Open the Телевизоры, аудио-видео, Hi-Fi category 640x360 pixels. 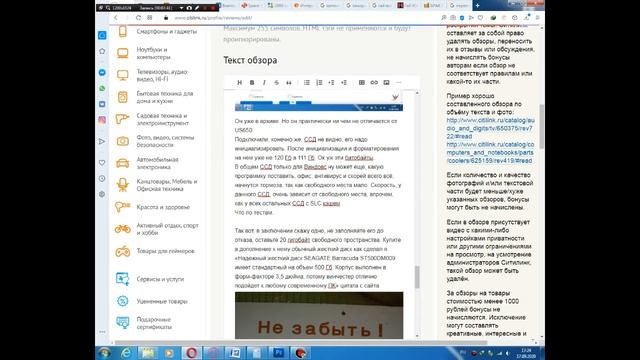pyautogui.click(x=162, y=75)
